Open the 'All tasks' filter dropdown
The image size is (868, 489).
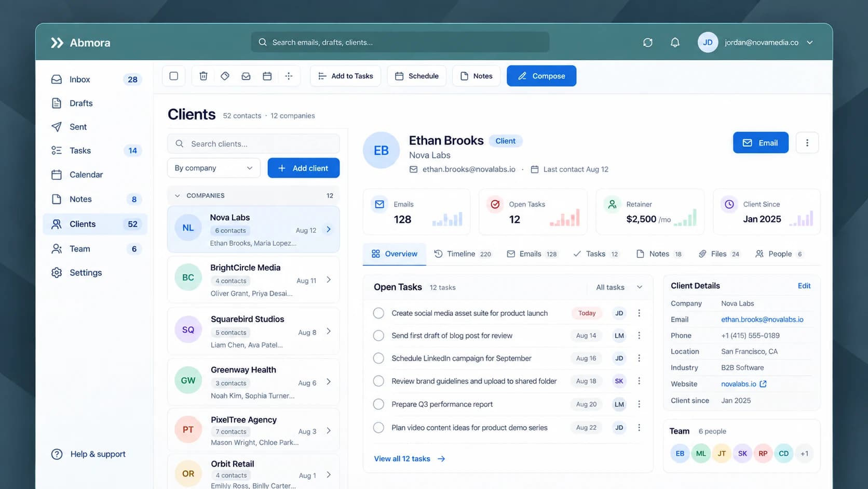pyautogui.click(x=619, y=287)
